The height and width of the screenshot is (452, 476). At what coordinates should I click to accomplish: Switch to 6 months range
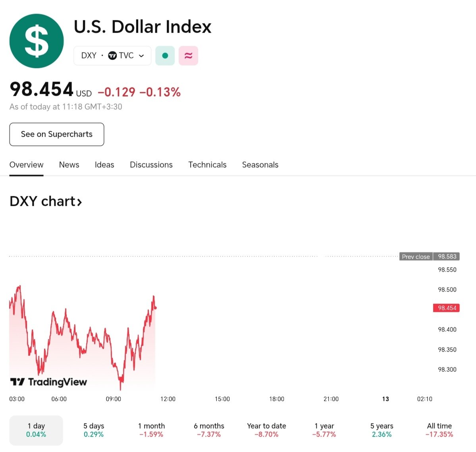pyautogui.click(x=209, y=430)
